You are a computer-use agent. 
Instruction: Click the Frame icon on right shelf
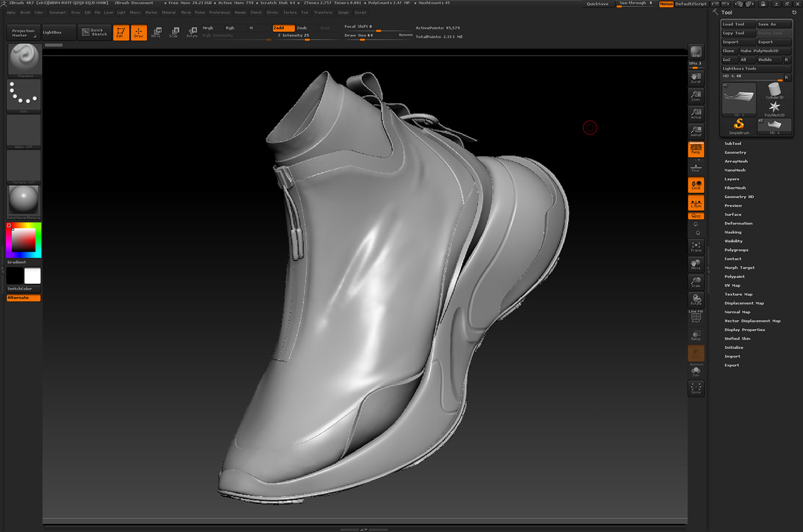click(x=696, y=247)
